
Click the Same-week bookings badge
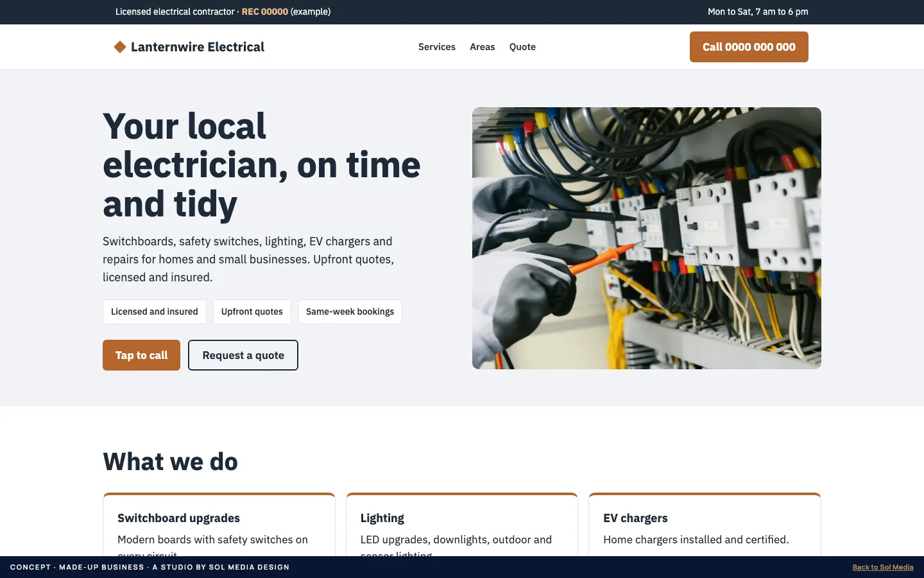coord(350,311)
